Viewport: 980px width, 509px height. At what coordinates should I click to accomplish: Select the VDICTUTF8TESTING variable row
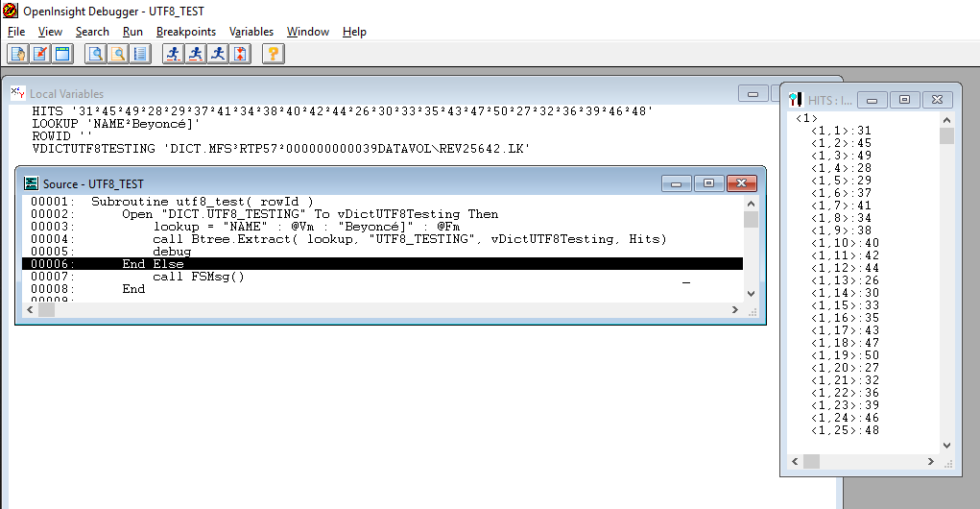point(280,149)
